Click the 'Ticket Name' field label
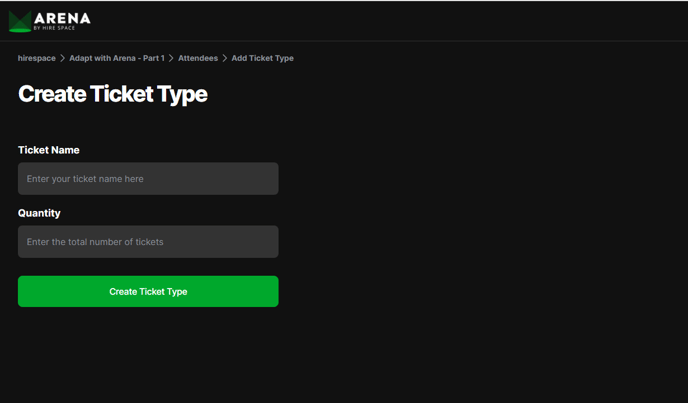688x403 pixels. pos(49,150)
